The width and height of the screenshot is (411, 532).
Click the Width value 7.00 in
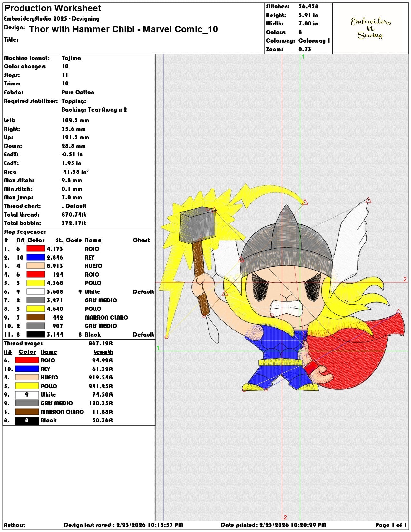click(x=308, y=24)
